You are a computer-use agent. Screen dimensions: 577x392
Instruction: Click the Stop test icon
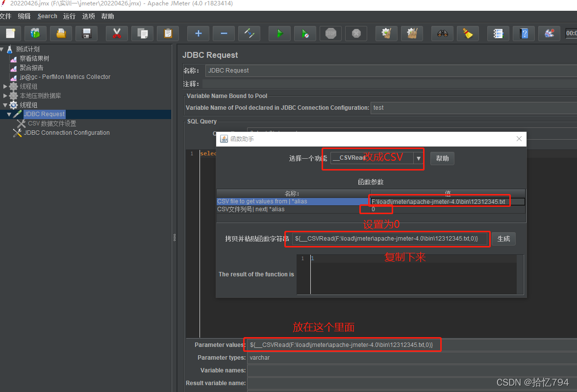click(x=331, y=33)
